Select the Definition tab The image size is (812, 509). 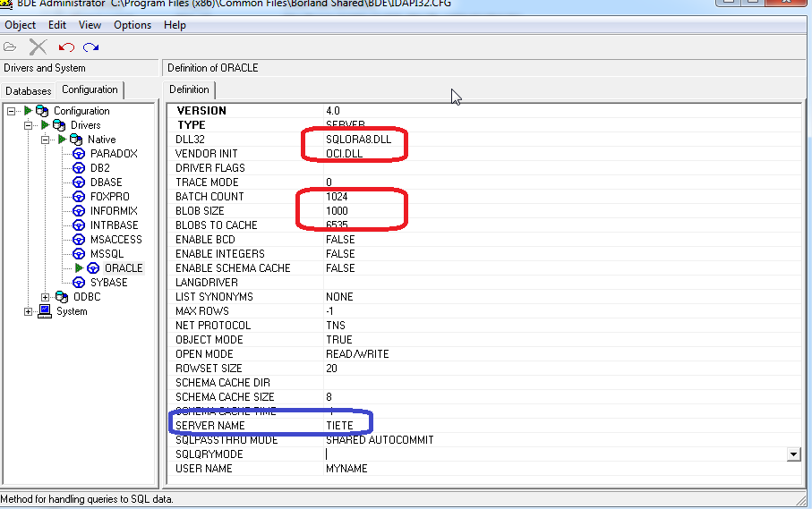(189, 89)
